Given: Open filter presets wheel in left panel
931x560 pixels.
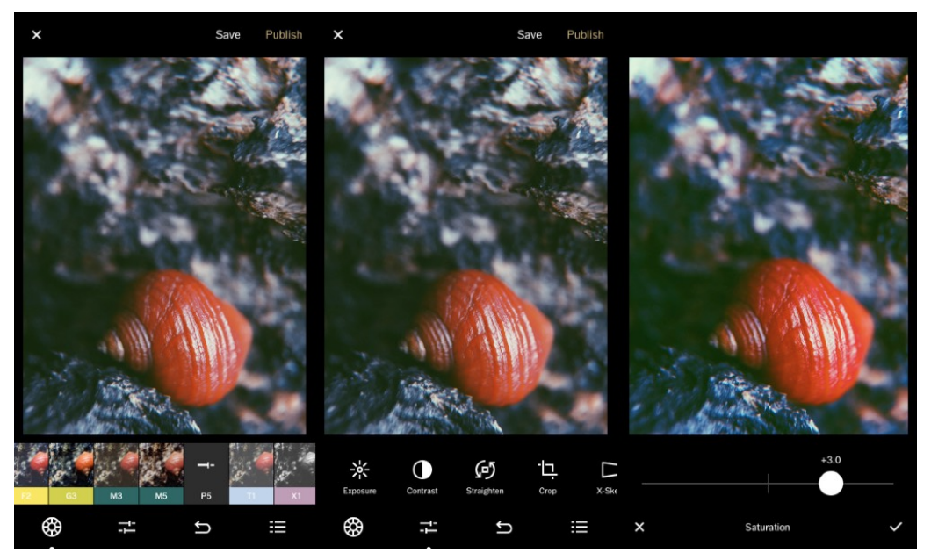Looking at the screenshot, I should [x=52, y=527].
